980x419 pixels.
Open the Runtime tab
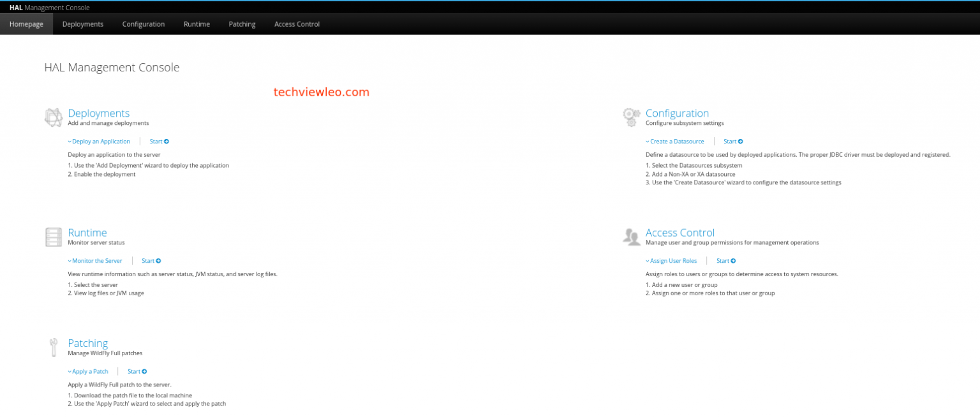[x=197, y=24]
